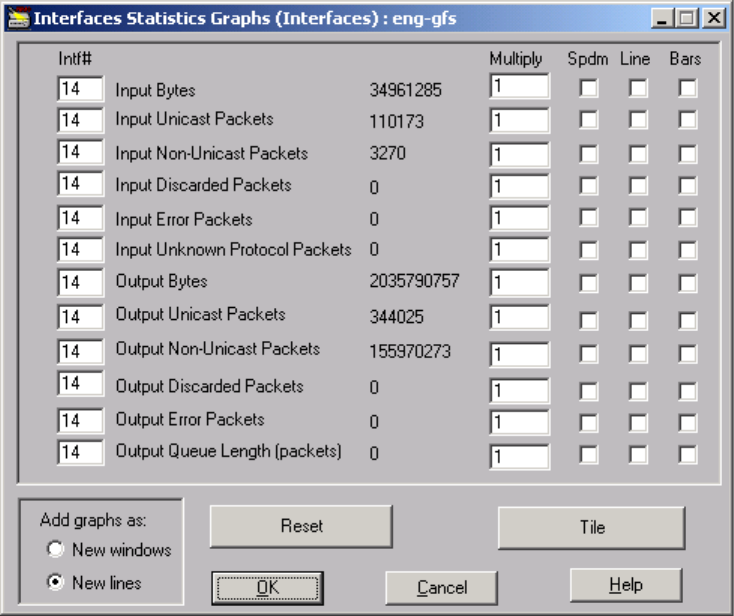
Task: Click the Output Bytes value 2035790757
Action: 414,280
